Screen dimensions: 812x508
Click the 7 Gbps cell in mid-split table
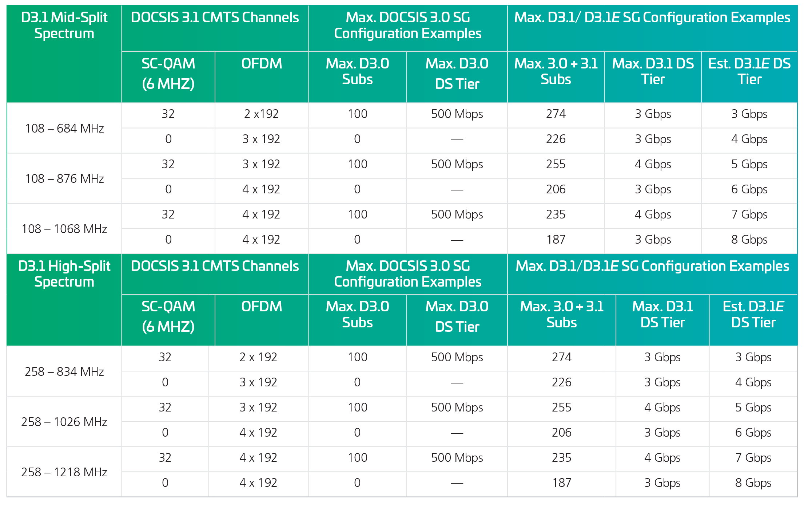click(749, 214)
